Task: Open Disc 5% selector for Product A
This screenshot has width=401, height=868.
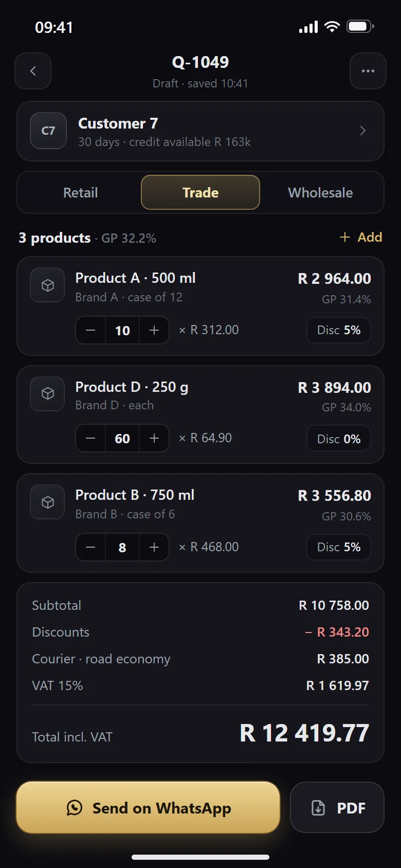Action: tap(339, 330)
